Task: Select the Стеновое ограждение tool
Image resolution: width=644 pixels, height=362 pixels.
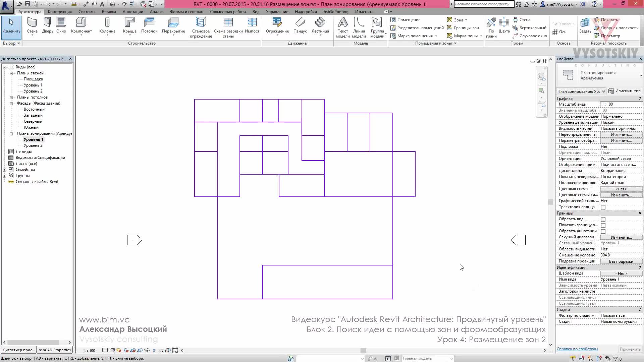Action: (201, 27)
